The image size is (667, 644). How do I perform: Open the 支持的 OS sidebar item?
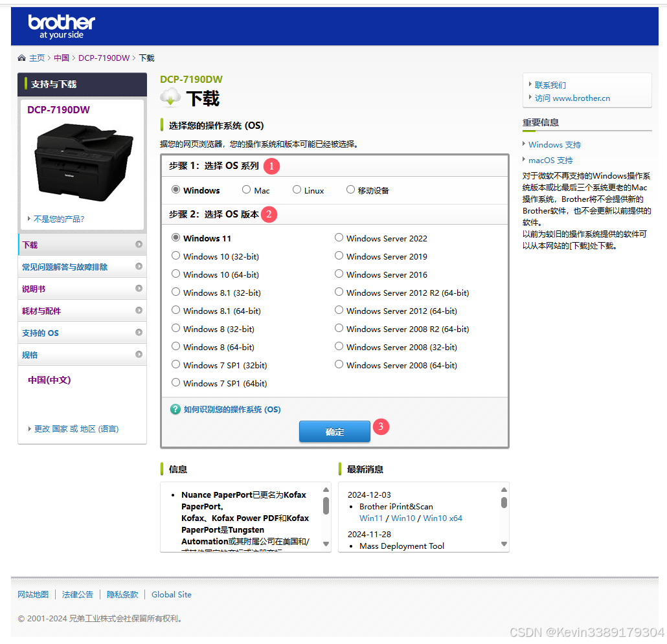coord(82,333)
